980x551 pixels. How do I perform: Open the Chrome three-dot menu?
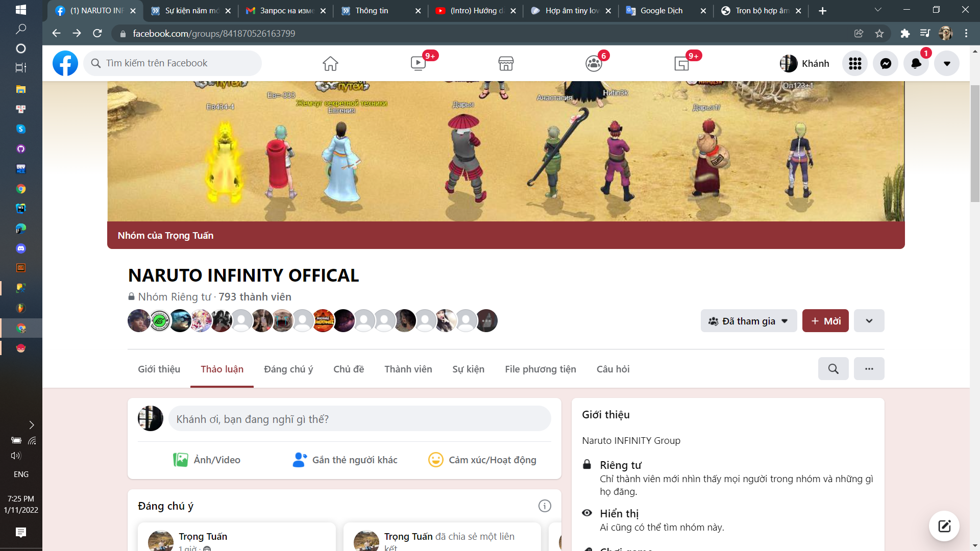click(966, 33)
